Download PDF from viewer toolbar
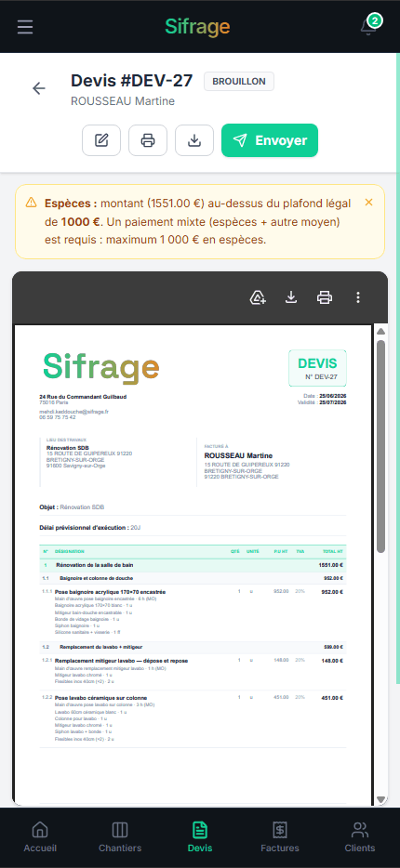This screenshot has width=400, height=868. pos(291,297)
